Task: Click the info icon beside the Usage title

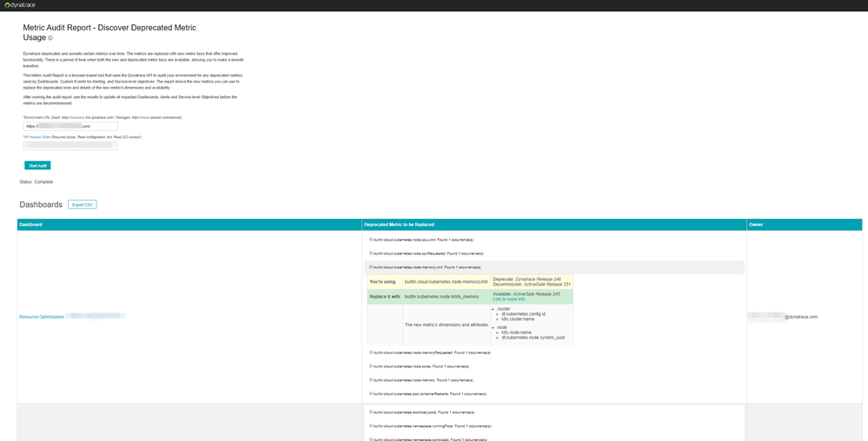Action: coord(50,38)
